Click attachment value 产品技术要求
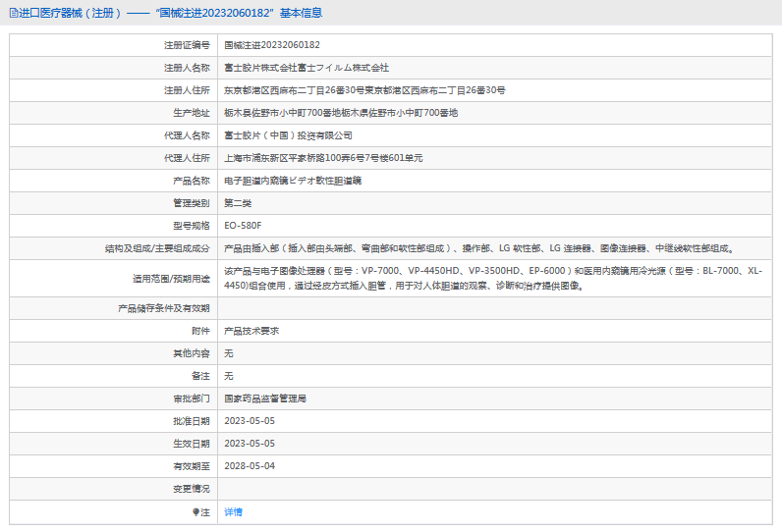Image resolution: width=782 pixels, height=532 pixels. coord(251,331)
